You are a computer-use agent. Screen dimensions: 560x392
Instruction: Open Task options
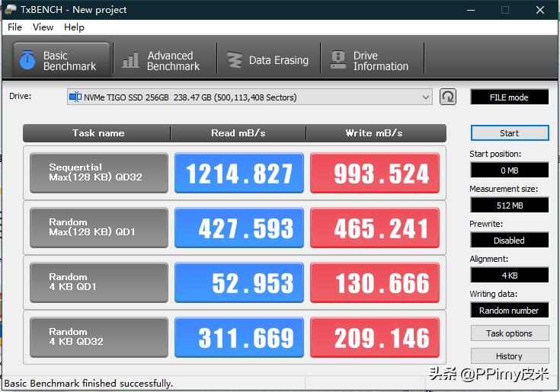(x=510, y=333)
